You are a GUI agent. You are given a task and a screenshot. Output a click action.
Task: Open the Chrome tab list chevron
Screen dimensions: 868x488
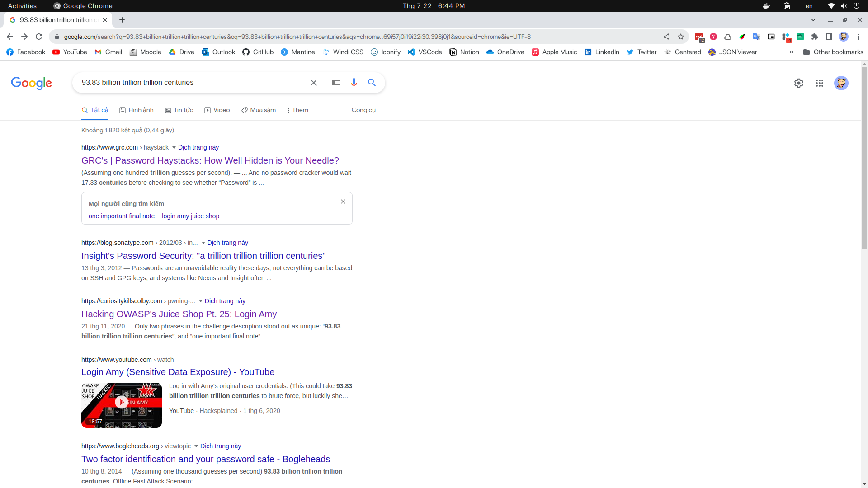coord(814,20)
